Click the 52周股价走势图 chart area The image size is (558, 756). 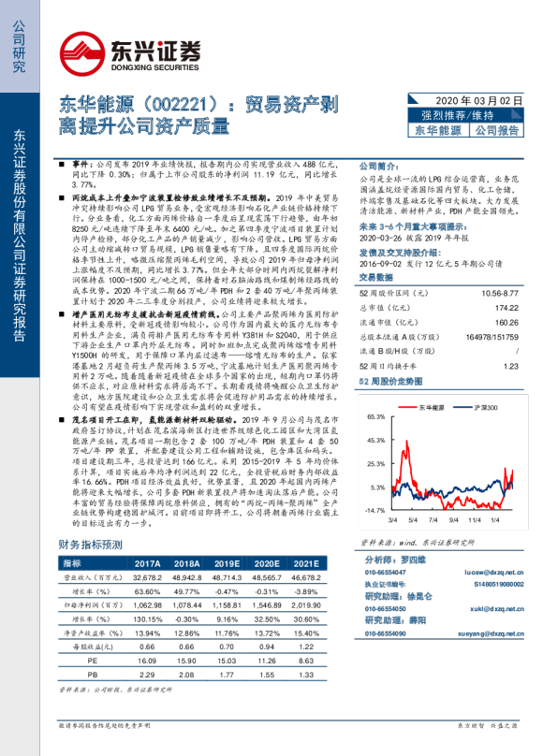443,461
